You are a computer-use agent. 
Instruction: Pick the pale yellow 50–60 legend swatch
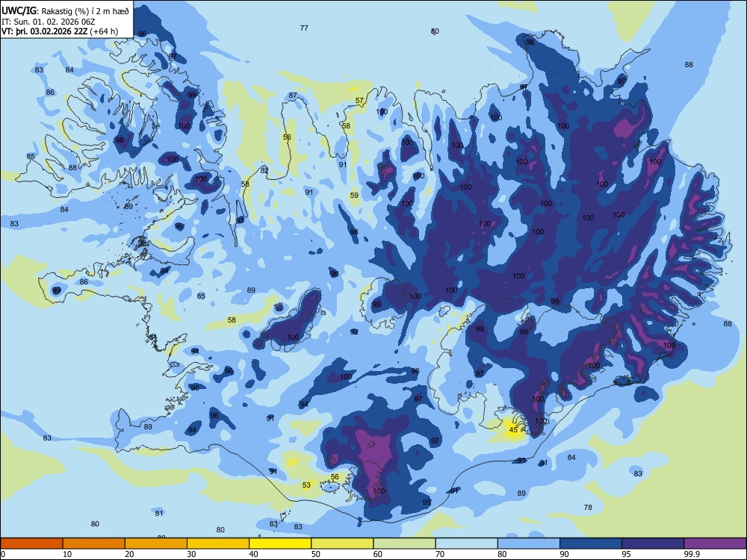[x=342, y=544]
